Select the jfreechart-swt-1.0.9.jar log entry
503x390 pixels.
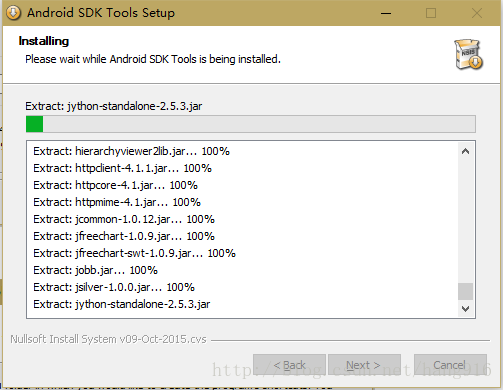click(x=134, y=253)
